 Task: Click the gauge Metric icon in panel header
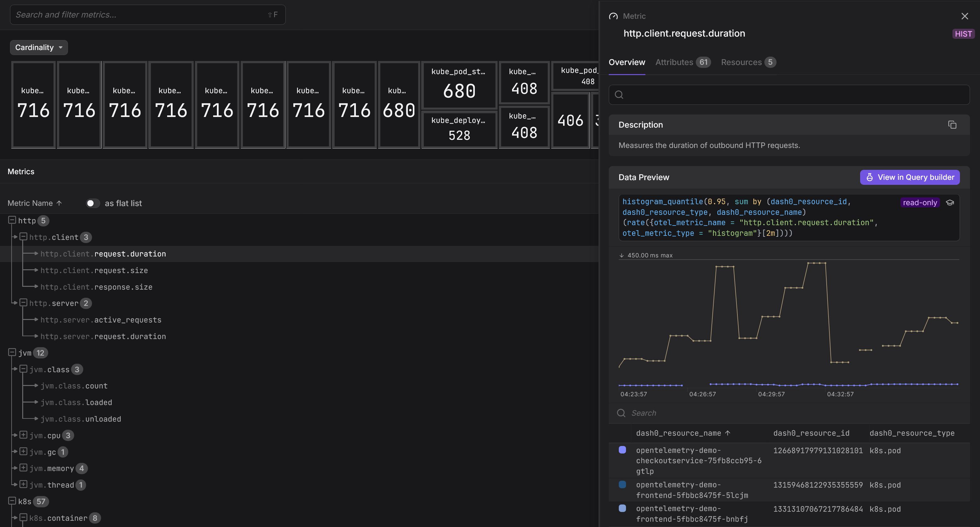point(613,16)
